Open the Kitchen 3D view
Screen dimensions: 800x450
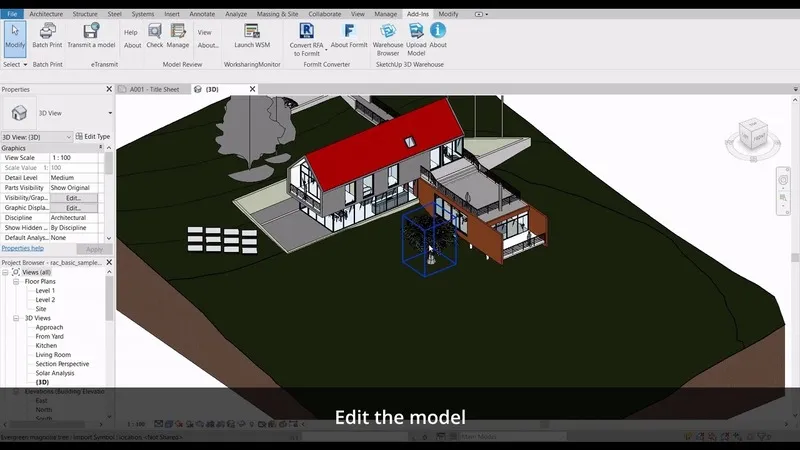click(46, 345)
